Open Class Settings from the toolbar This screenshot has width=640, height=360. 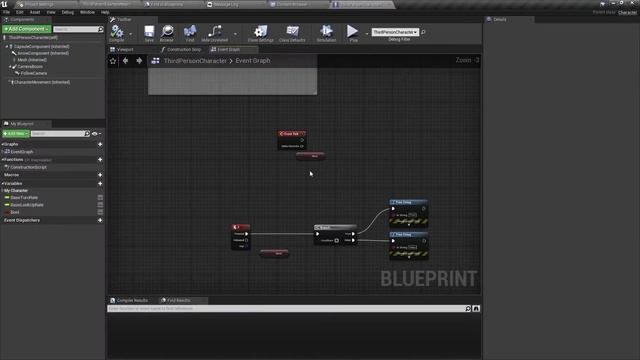260,31
